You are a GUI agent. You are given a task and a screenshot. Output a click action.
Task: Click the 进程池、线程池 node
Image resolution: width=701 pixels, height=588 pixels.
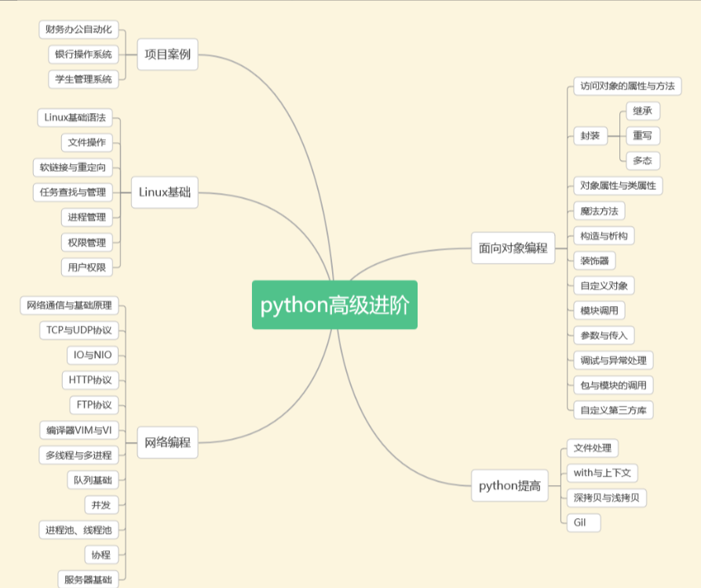pyautogui.click(x=78, y=530)
